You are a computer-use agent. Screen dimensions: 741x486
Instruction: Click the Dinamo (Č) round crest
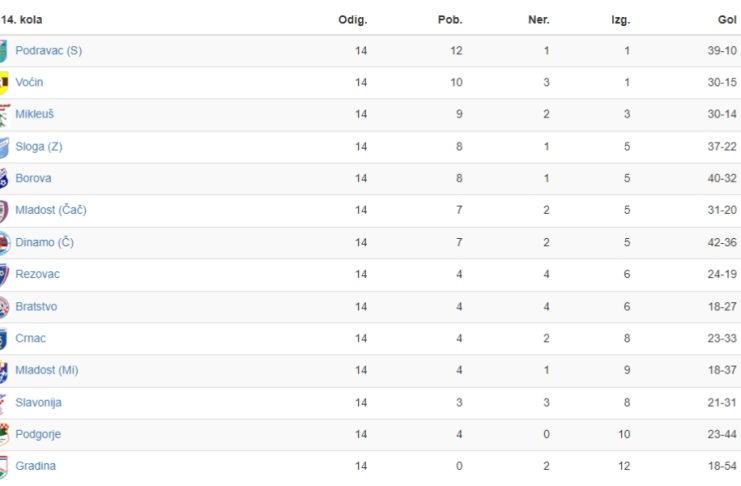[x=5, y=243]
